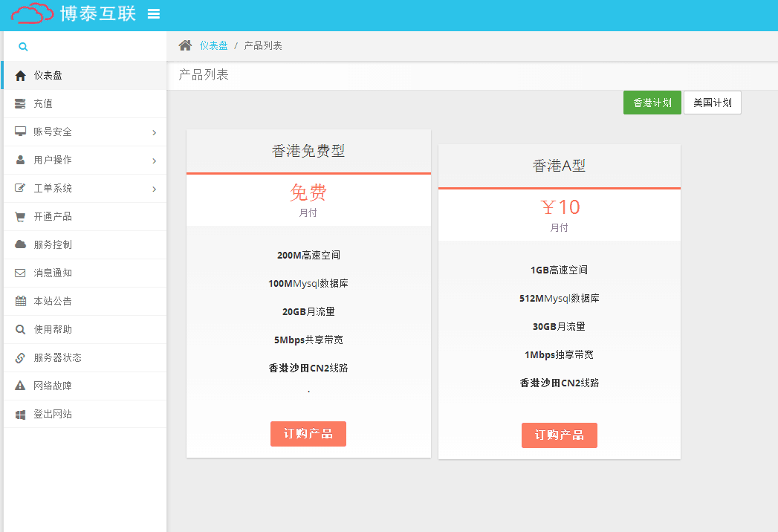This screenshot has height=532, width=778.
Task: Click the sidebar search magnifier icon
Action: pyautogui.click(x=23, y=47)
